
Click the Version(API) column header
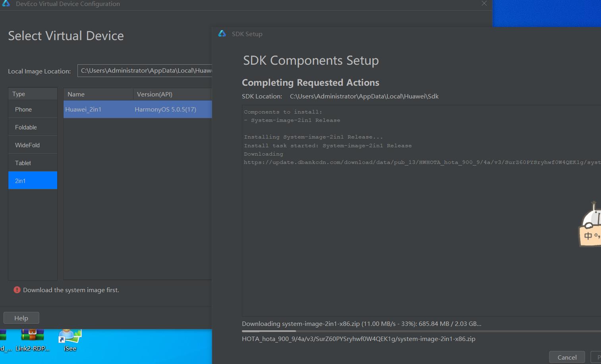172,94
